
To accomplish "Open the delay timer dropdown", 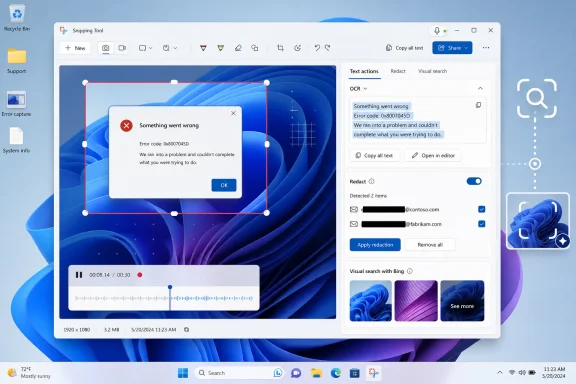I will coord(170,48).
